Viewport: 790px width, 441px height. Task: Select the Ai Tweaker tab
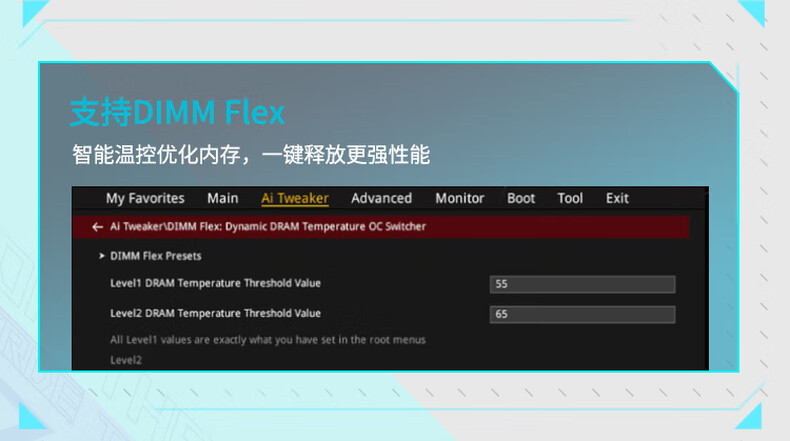click(294, 198)
